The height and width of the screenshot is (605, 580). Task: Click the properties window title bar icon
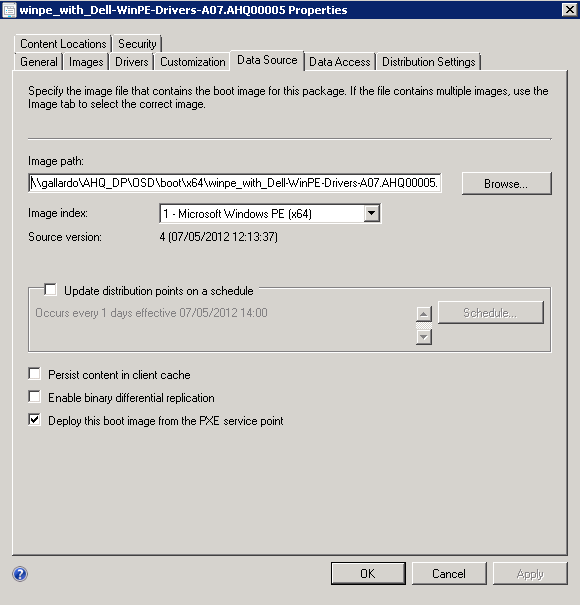pos(9,10)
